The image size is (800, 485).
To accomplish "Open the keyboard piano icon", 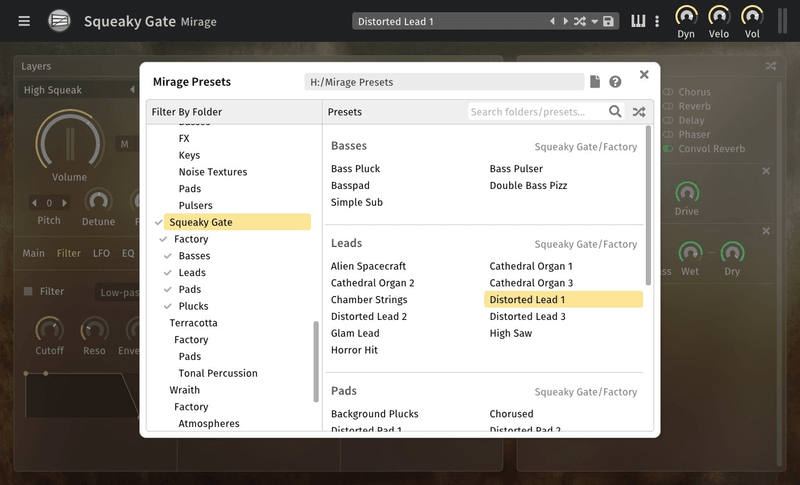I will [638, 21].
